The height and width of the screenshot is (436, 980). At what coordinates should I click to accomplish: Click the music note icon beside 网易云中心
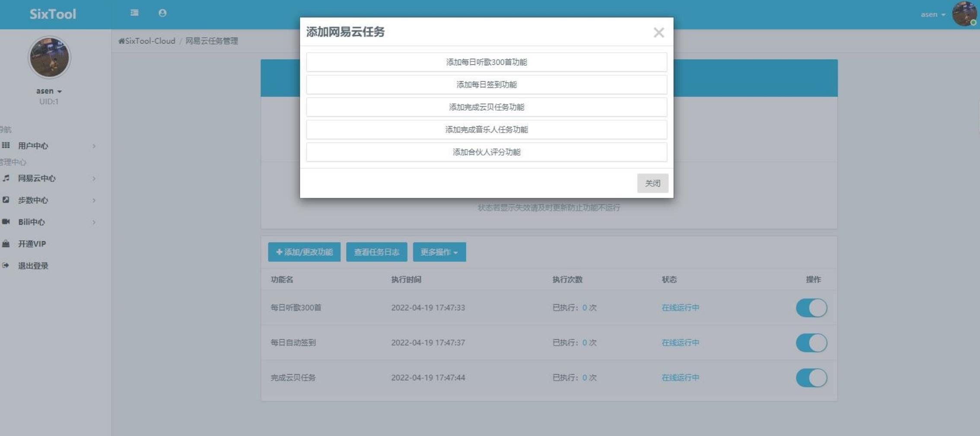coord(6,178)
